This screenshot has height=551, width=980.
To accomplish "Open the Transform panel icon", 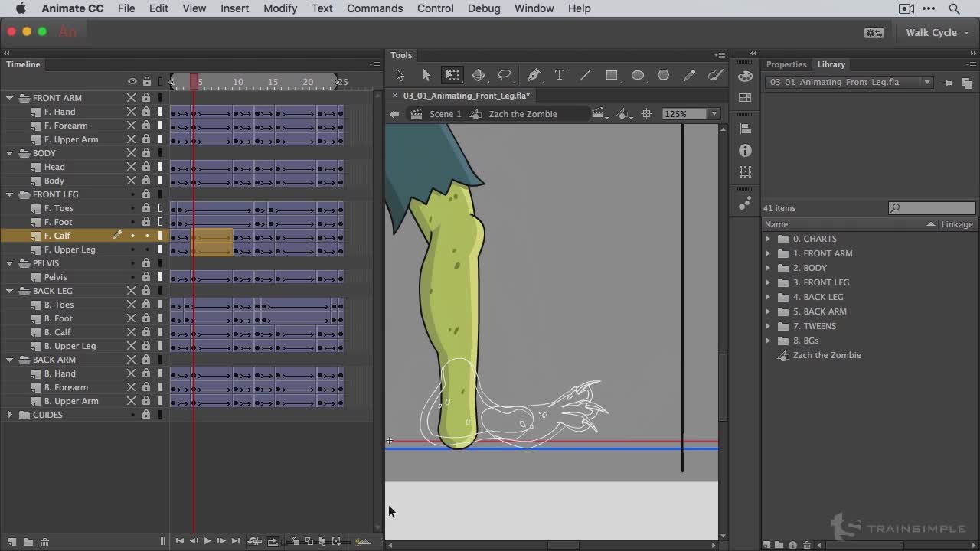I will (746, 172).
